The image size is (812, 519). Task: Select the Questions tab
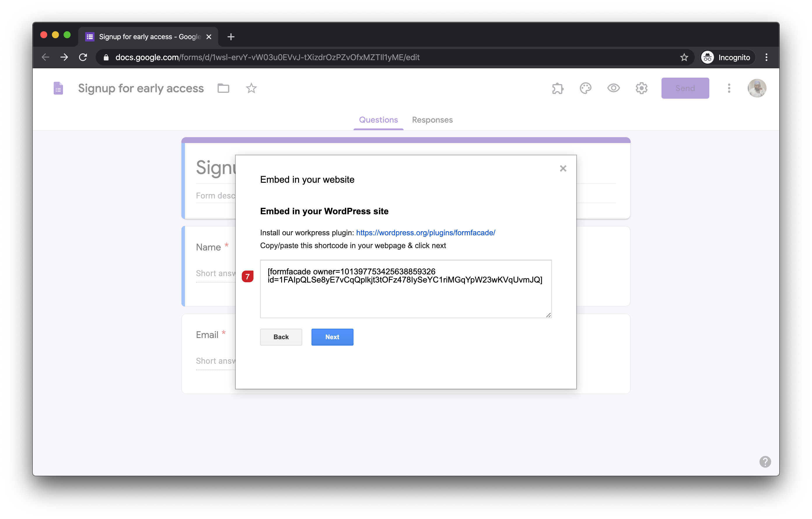(x=378, y=120)
